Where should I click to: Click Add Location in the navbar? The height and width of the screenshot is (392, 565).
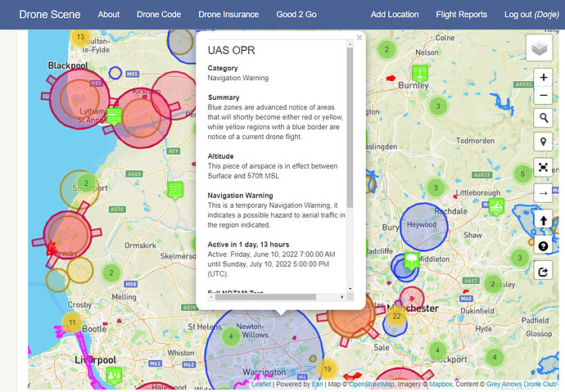click(x=395, y=15)
